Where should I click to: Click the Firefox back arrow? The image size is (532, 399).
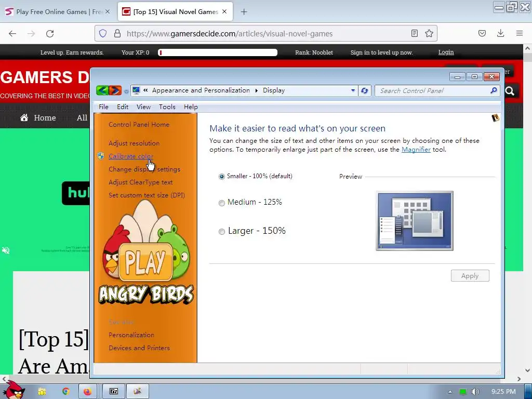[12, 34]
